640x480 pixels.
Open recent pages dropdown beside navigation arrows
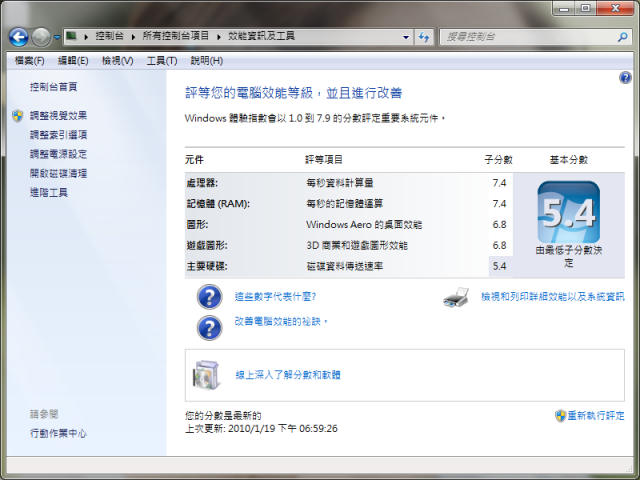[x=57, y=37]
